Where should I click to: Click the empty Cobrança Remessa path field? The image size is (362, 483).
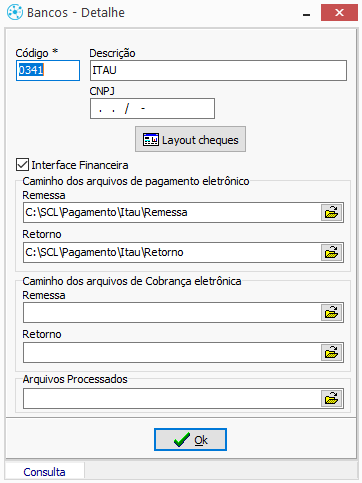[172, 313]
